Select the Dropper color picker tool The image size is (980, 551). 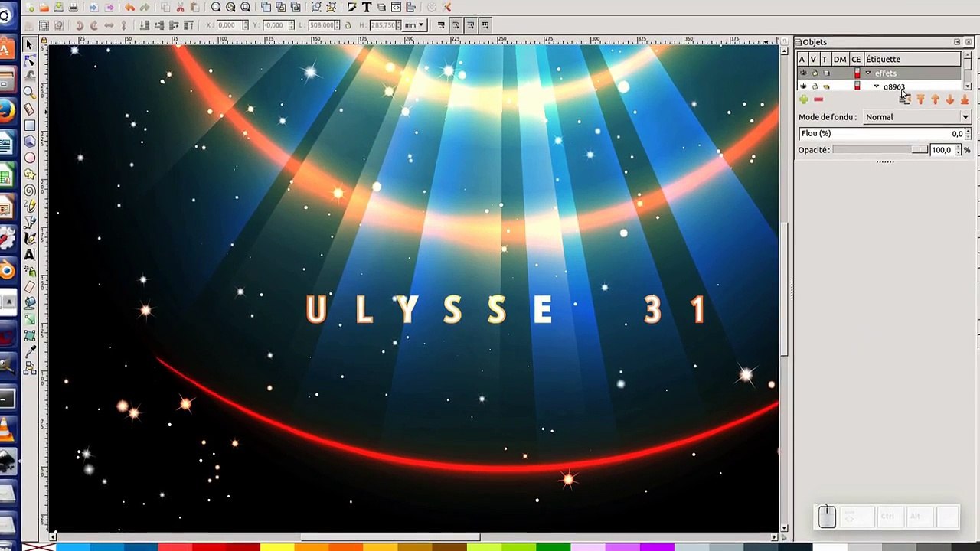tap(30, 352)
